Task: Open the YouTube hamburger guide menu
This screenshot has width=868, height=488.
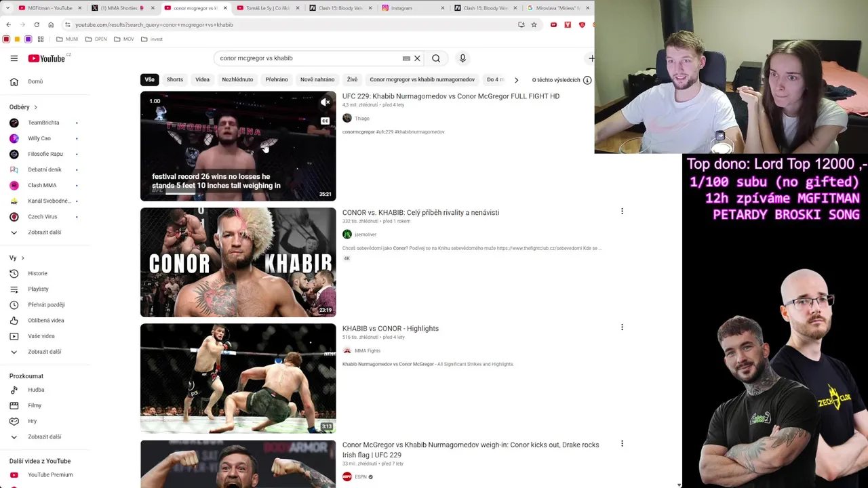Action: (x=14, y=58)
